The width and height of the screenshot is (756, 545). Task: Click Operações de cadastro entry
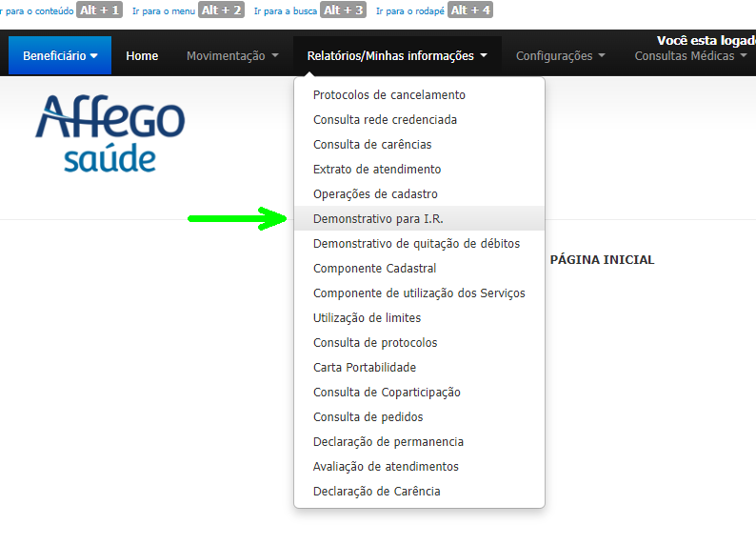coord(375,194)
